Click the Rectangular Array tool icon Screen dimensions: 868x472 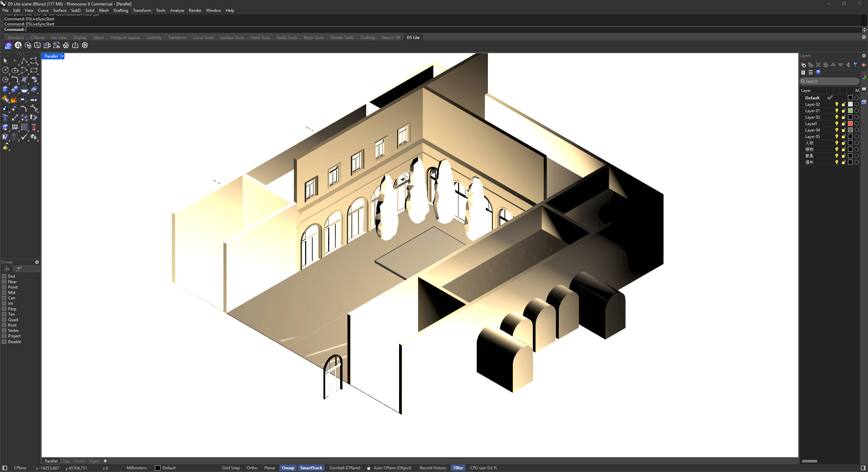24,127
